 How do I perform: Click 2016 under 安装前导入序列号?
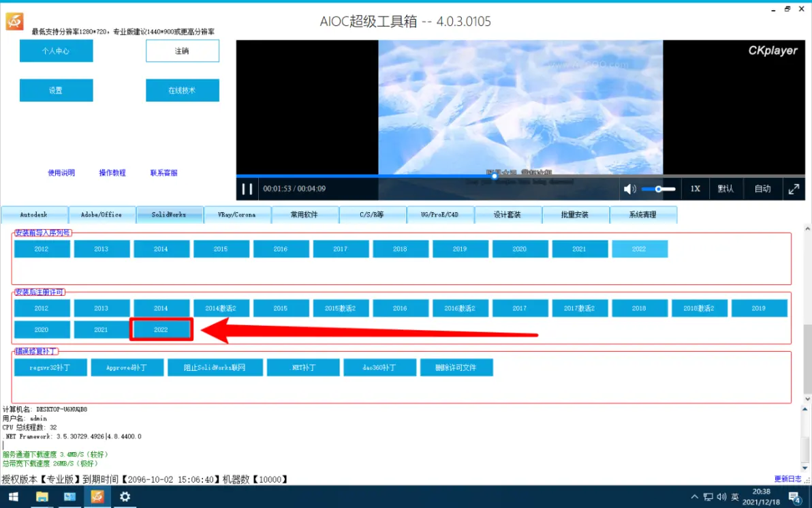pyautogui.click(x=281, y=249)
